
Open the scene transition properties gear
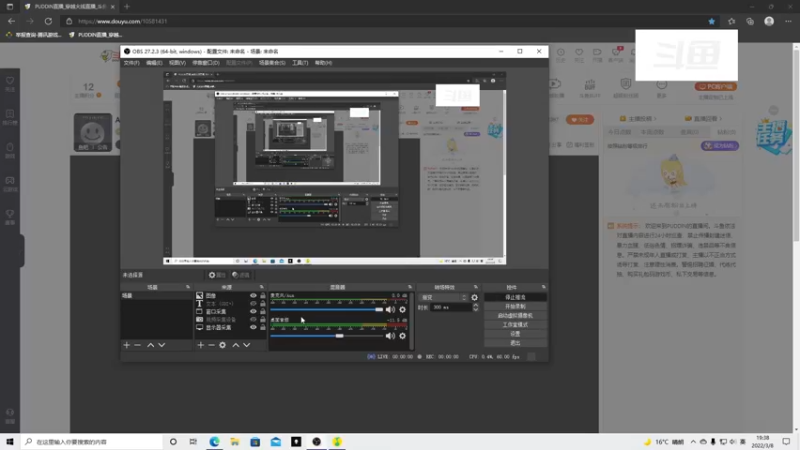click(474, 297)
